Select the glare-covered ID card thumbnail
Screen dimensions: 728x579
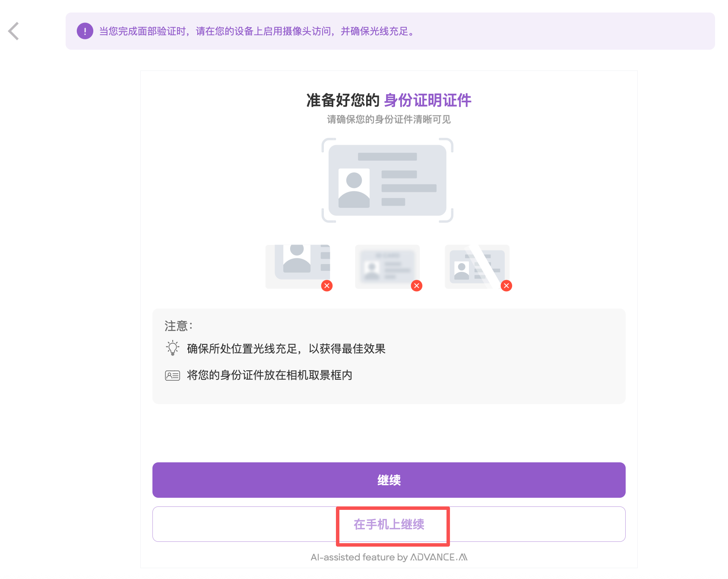pos(477,266)
